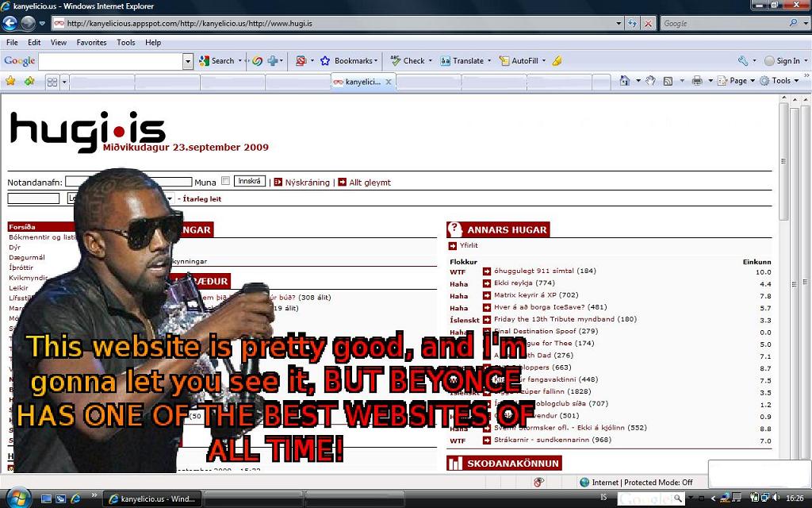Screen dimensions: 812x508
Task: Open the File menu
Action: (12, 43)
